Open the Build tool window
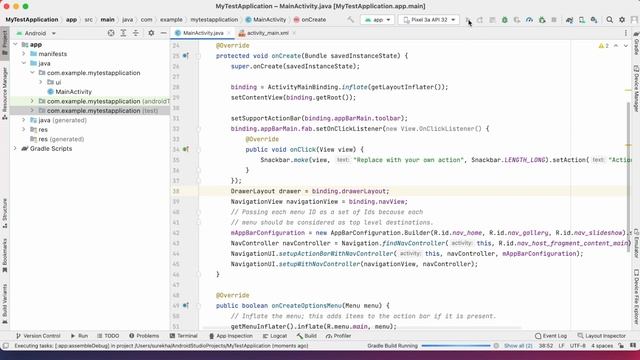 click(x=307, y=336)
